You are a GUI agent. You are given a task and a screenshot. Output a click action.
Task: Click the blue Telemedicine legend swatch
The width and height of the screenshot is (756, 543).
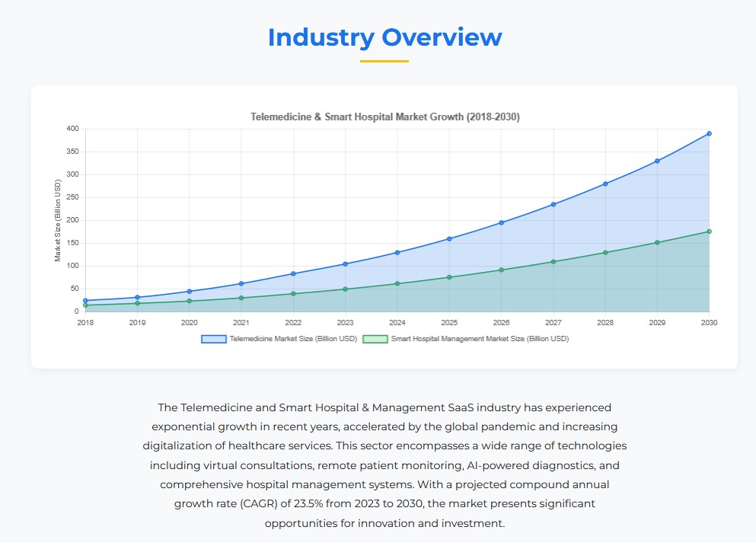(x=213, y=339)
